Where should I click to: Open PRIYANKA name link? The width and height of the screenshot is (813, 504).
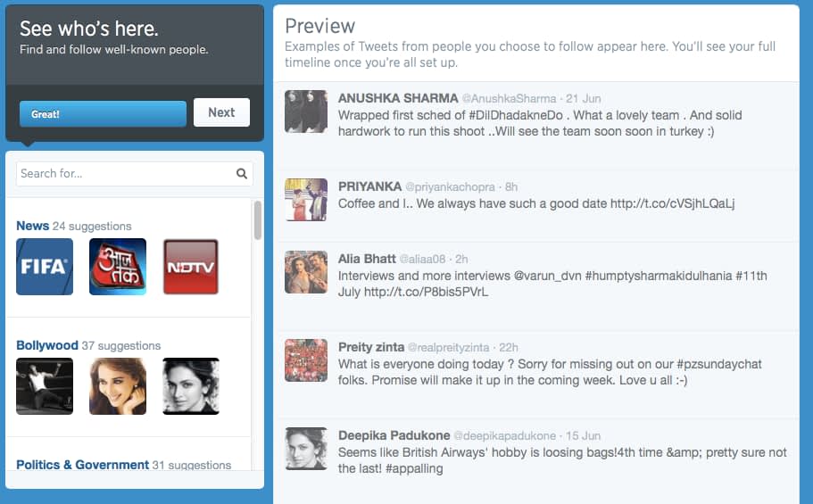tap(369, 186)
